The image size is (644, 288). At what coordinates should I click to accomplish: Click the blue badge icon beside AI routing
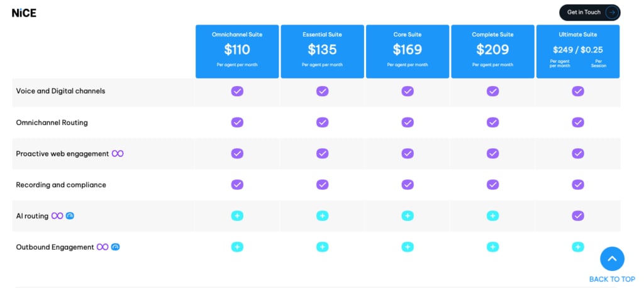coord(70,216)
